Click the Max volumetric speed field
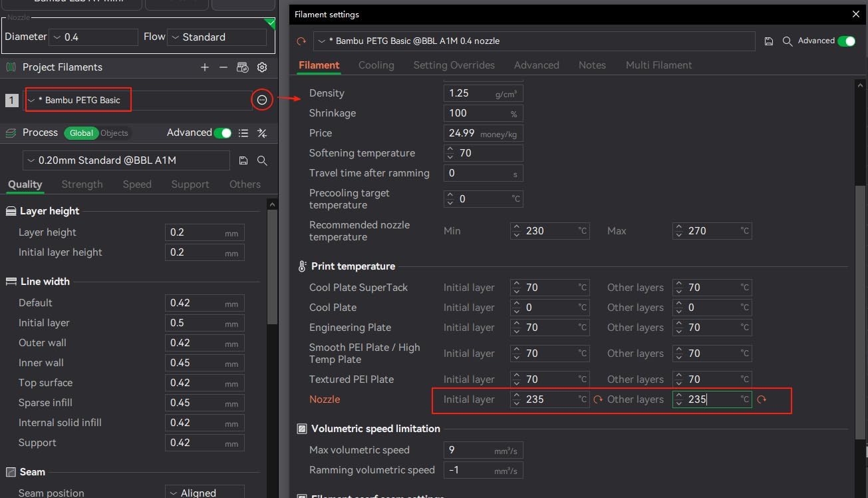This screenshot has height=498, width=868. coord(483,450)
